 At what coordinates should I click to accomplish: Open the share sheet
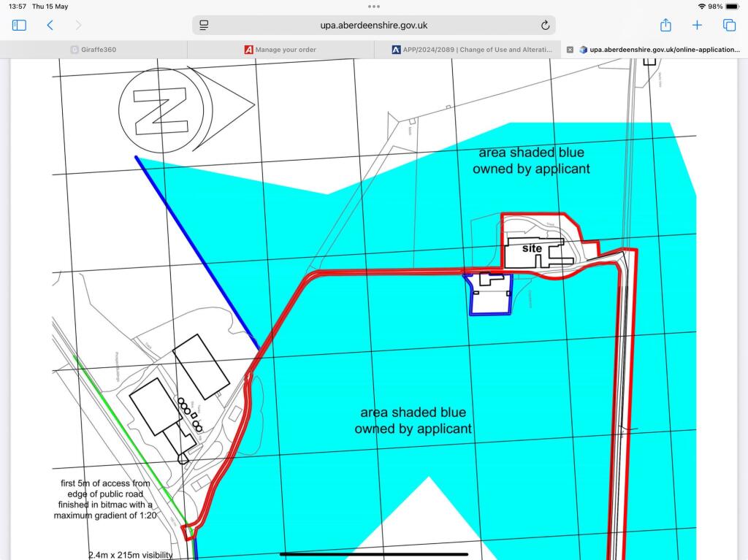(665, 24)
